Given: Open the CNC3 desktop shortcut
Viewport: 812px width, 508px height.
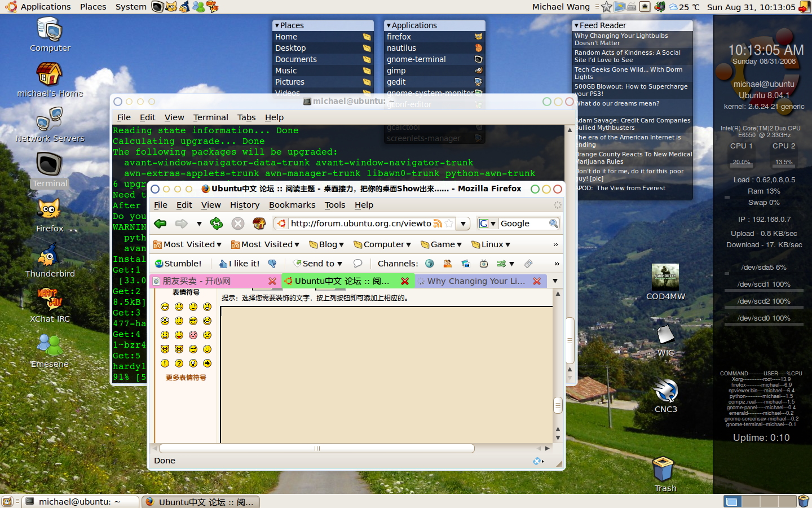Looking at the screenshot, I should click(665, 396).
